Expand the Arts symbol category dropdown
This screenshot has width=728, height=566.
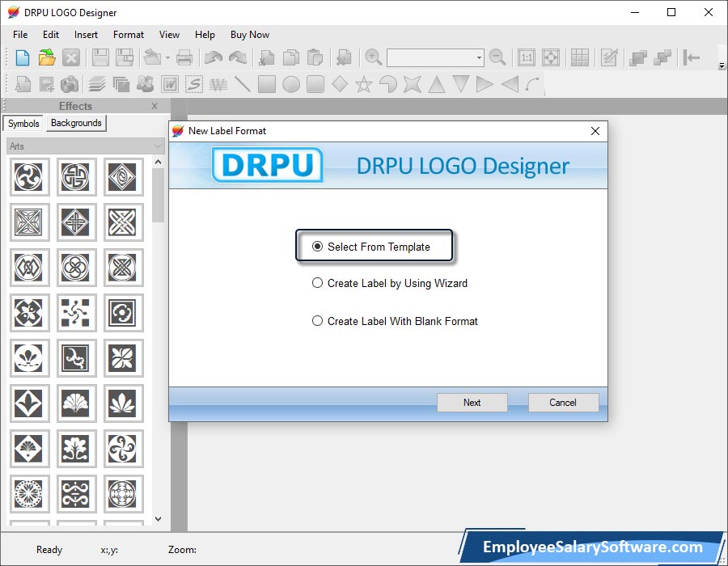tap(157, 146)
